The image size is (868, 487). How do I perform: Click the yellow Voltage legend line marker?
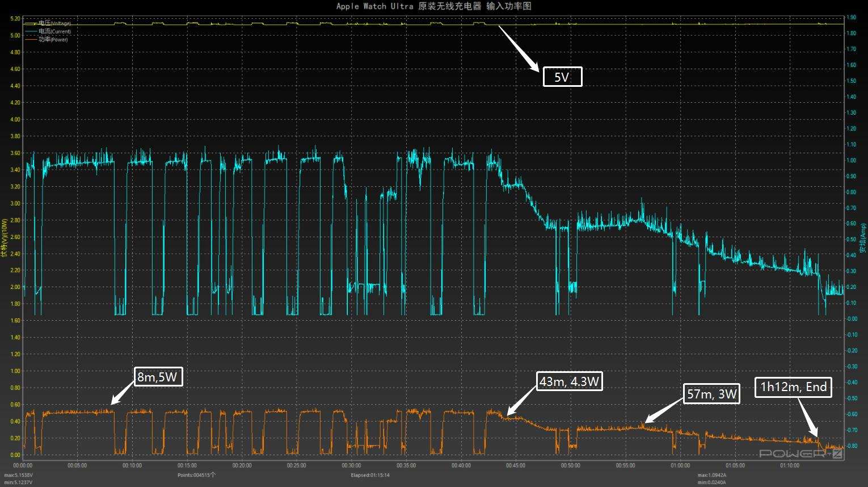30,24
